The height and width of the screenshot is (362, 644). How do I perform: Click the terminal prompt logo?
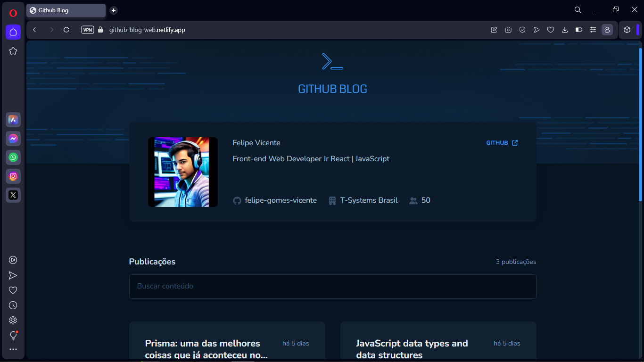coord(332,61)
